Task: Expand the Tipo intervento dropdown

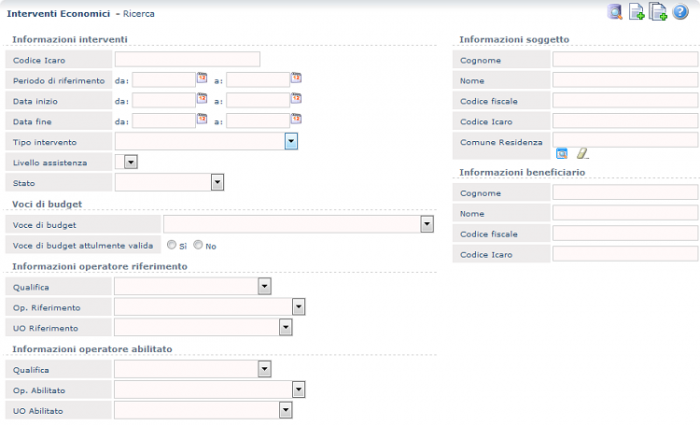Action: (291, 141)
